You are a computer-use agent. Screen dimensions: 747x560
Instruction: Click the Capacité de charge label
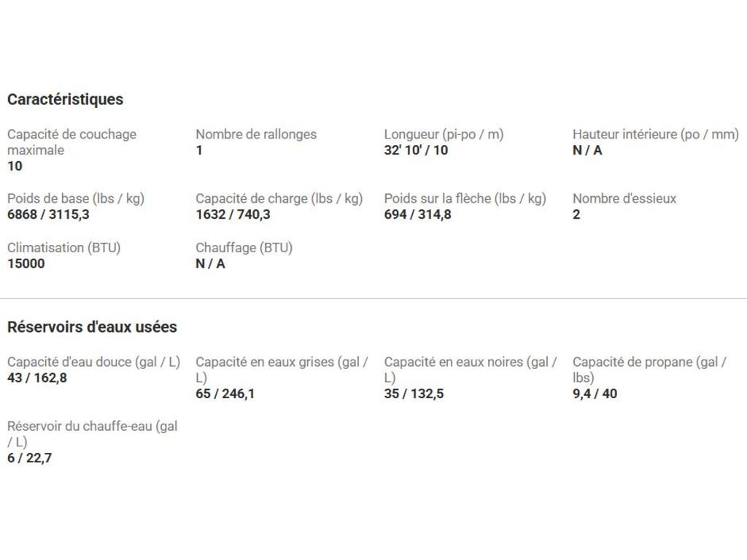tap(279, 198)
